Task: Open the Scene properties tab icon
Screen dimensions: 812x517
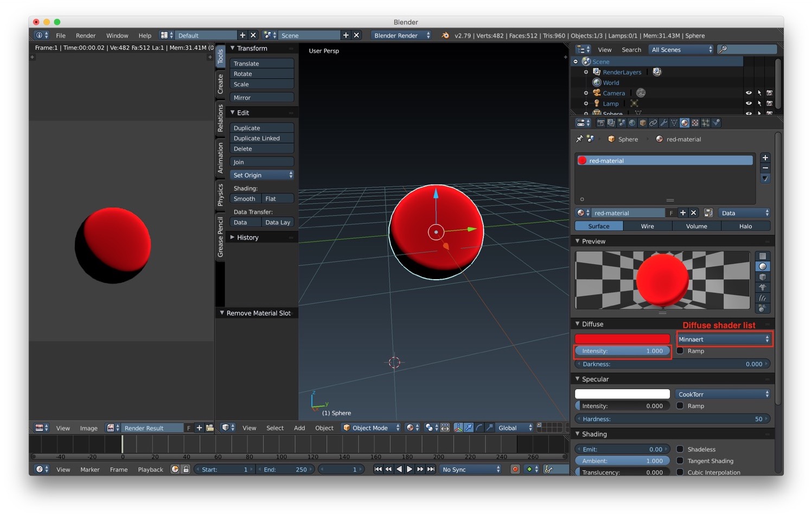Action: coord(622,123)
